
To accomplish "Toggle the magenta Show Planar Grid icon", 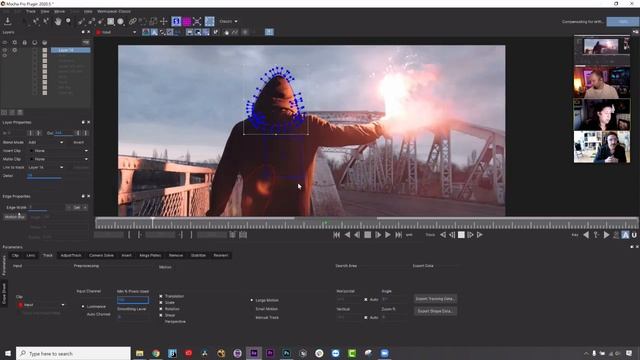I will click(187, 21).
